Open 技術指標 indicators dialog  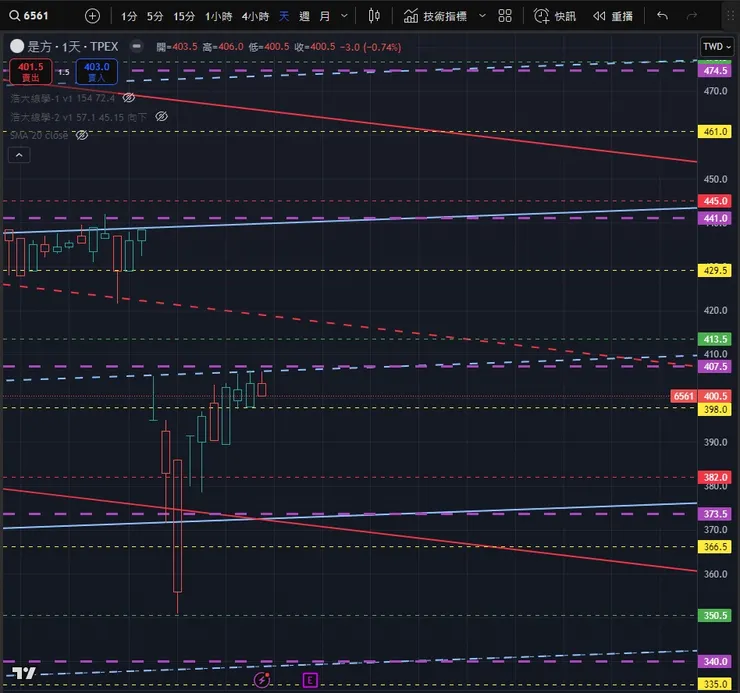tap(435, 17)
